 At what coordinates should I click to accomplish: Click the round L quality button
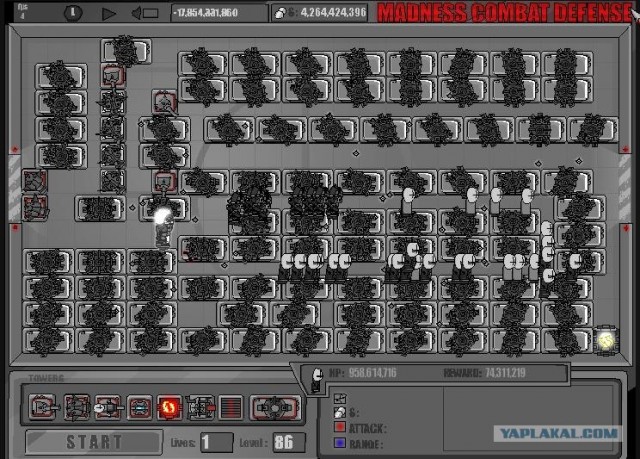[x=73, y=13]
